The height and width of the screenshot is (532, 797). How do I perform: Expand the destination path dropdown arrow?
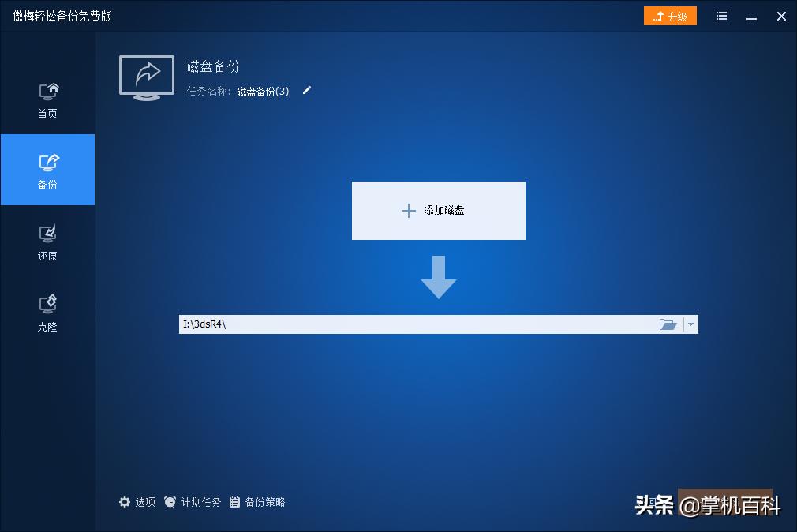click(x=690, y=324)
